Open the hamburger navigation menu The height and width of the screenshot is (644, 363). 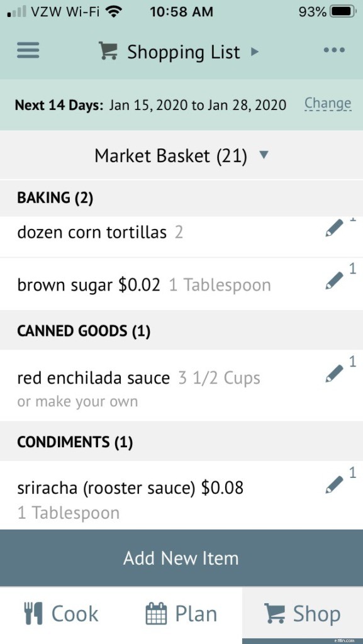(27, 50)
